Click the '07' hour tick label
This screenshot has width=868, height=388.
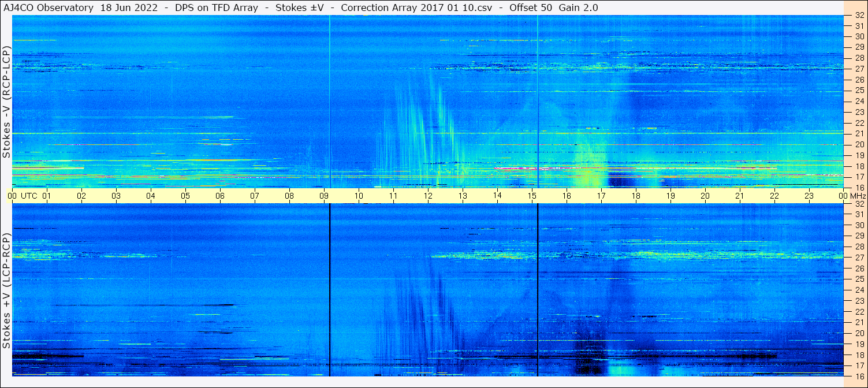pos(255,196)
